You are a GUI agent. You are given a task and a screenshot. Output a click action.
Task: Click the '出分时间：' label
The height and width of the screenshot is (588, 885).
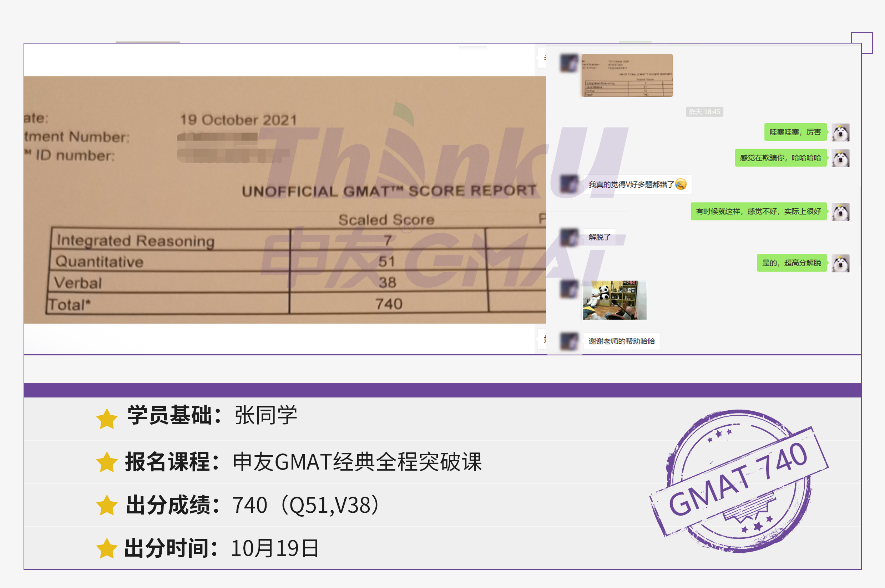[172, 548]
